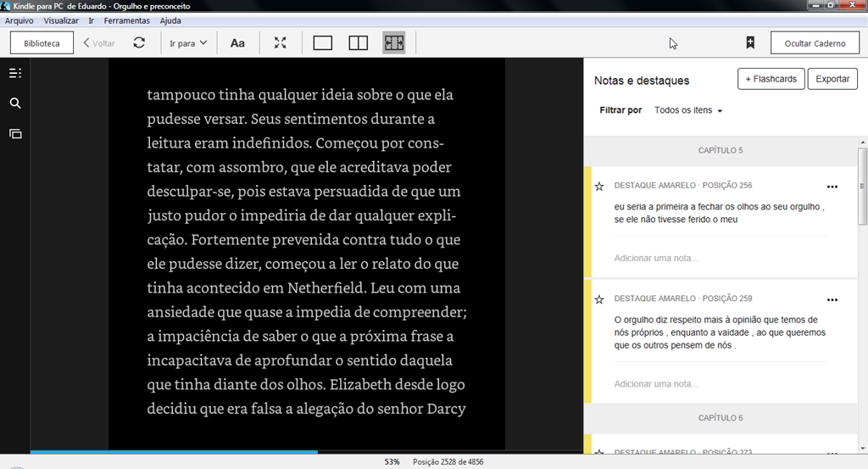
Task: Open the Ferramentas menu
Action: click(127, 20)
